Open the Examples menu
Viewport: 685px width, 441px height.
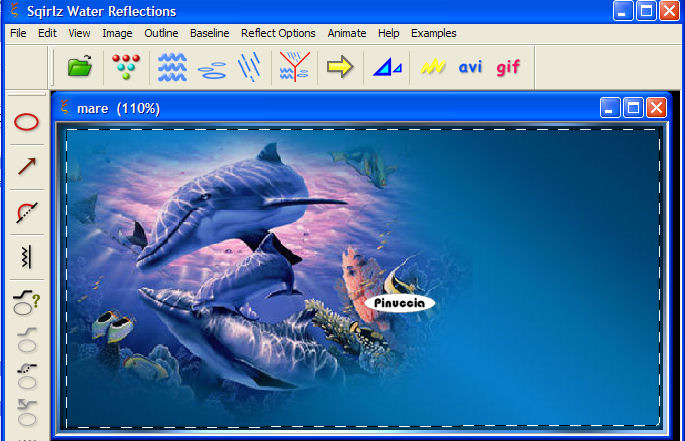click(x=434, y=33)
